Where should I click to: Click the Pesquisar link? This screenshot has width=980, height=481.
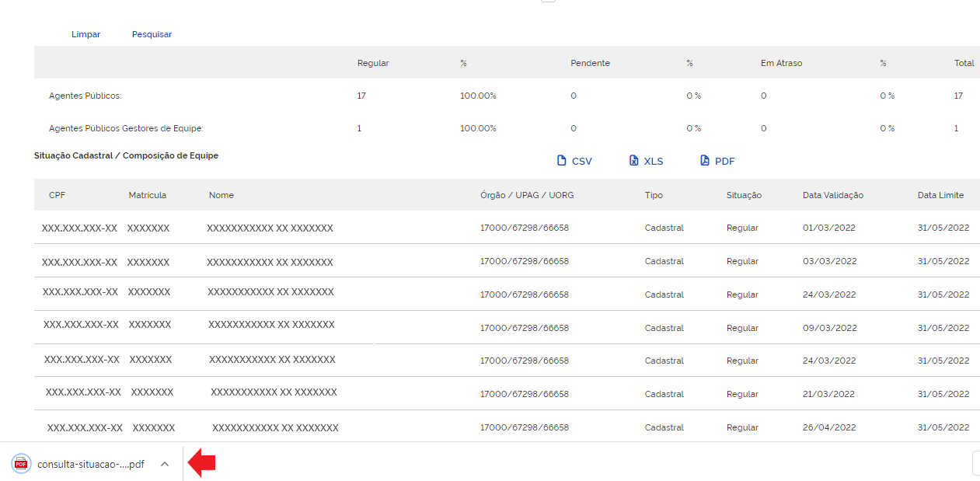tap(152, 34)
